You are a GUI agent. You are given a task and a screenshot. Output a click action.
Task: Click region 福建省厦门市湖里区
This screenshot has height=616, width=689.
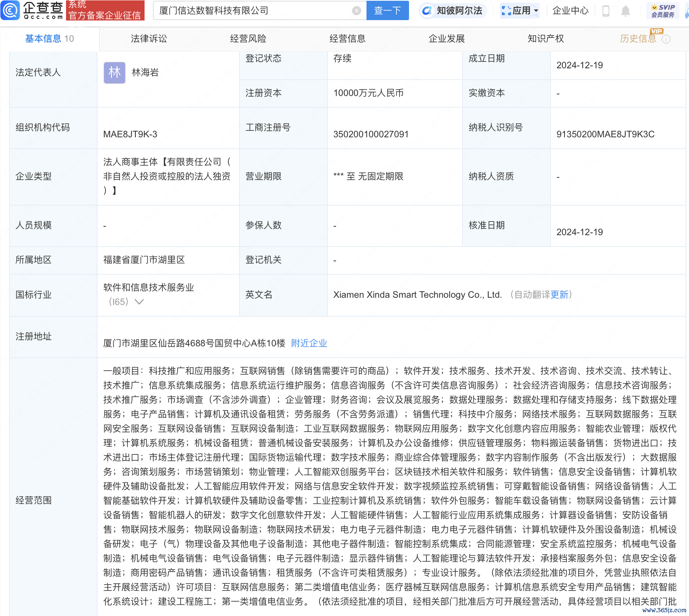(x=144, y=260)
